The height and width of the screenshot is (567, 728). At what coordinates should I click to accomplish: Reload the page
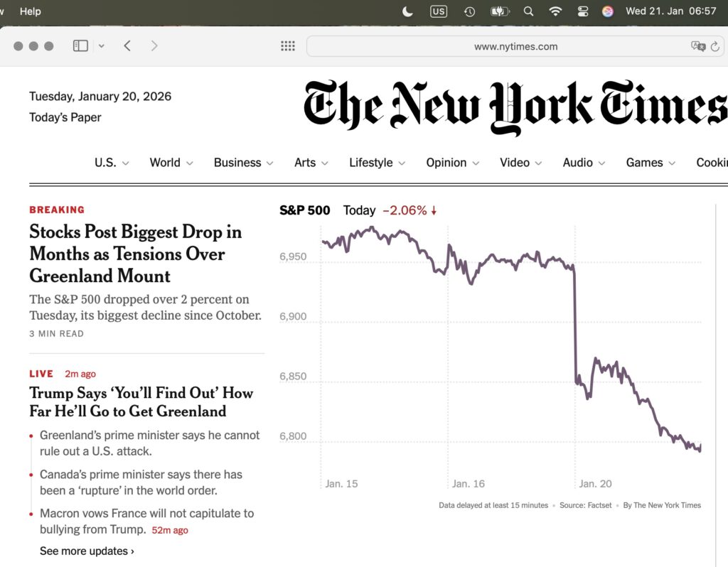(714, 46)
